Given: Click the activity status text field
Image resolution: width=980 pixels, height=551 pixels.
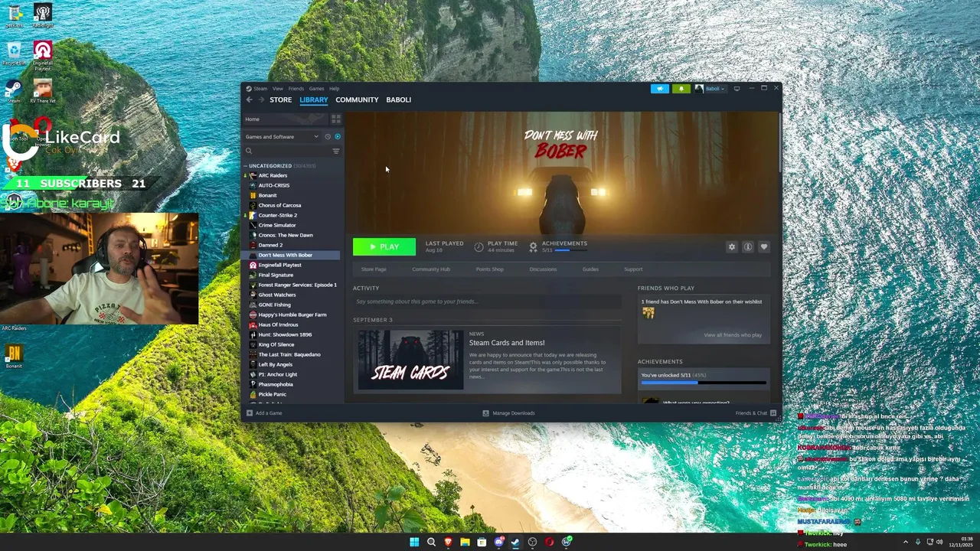Looking at the screenshot, I should 487,302.
